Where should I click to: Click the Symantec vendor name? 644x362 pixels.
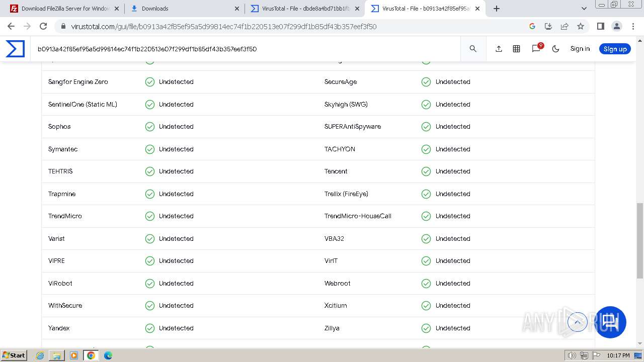63,149
